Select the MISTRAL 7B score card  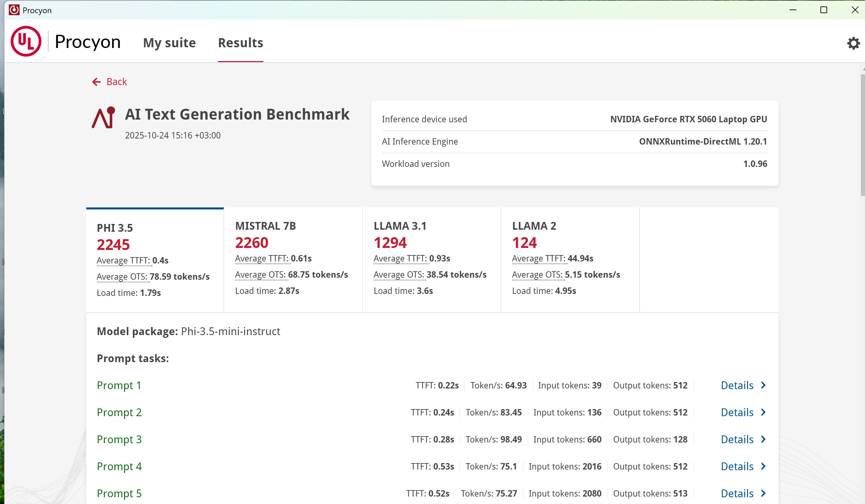[x=293, y=260]
